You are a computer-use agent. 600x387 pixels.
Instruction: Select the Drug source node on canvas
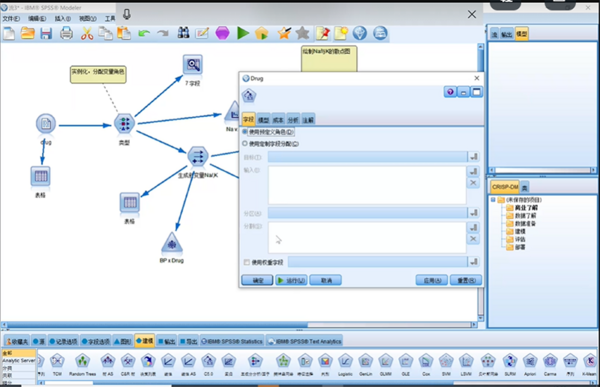(x=46, y=124)
